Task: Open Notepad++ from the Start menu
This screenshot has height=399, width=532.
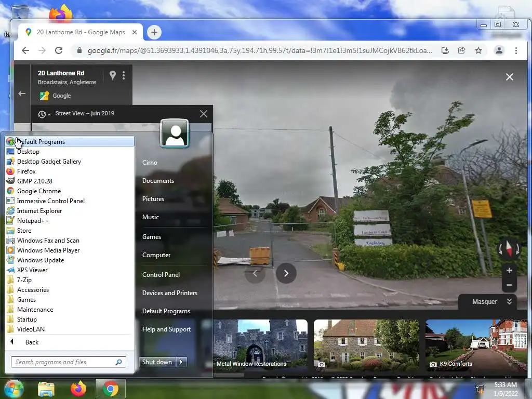Action: (x=70, y=220)
